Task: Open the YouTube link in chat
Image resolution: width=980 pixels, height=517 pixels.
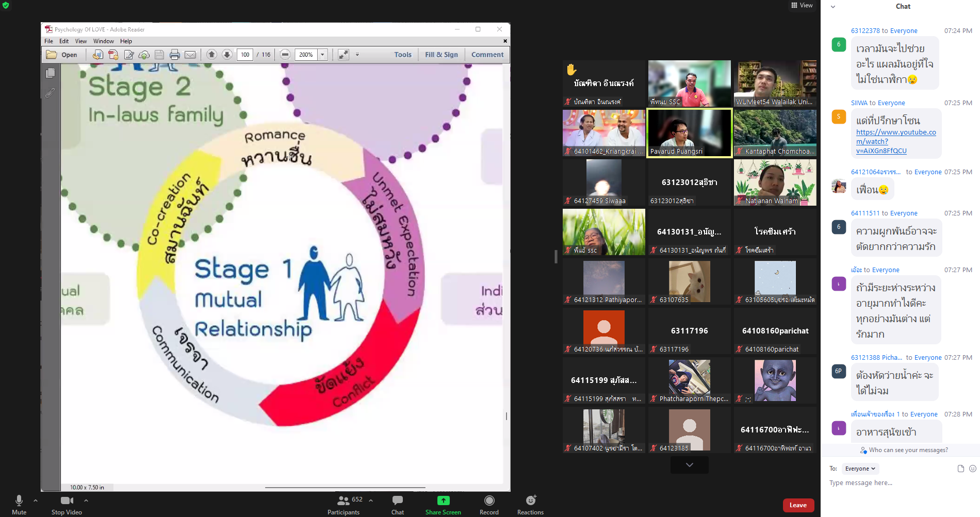Action: 895,141
